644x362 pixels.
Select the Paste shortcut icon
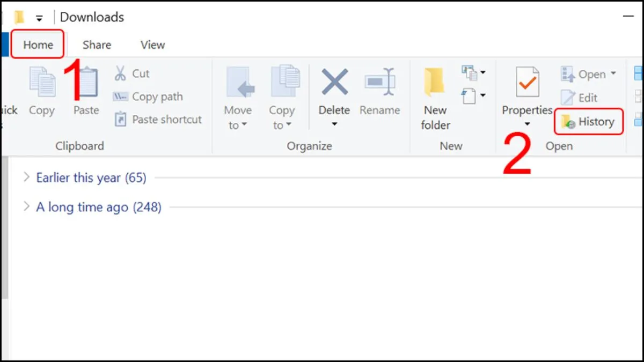coord(121,119)
